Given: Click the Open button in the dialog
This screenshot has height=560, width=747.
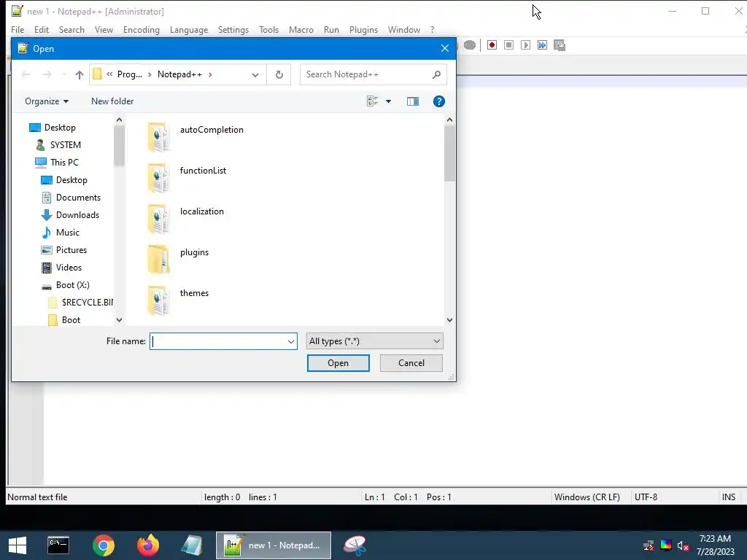Looking at the screenshot, I should click(x=338, y=363).
